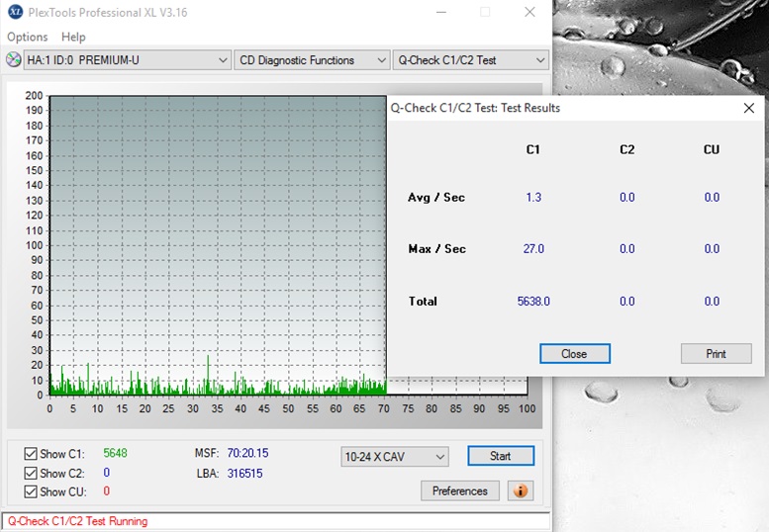Open the Help menu
Image resolution: width=769 pixels, height=532 pixels.
tap(73, 37)
